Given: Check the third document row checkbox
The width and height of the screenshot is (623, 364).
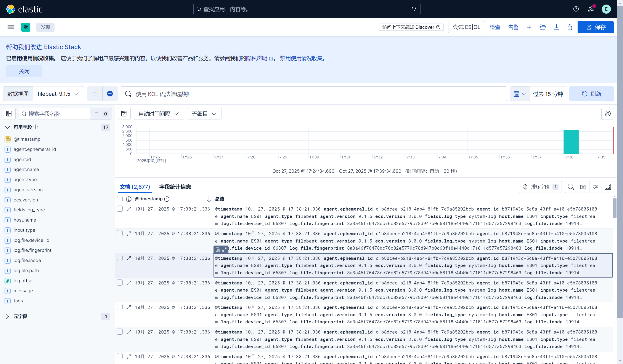Looking at the screenshot, I should (120, 258).
